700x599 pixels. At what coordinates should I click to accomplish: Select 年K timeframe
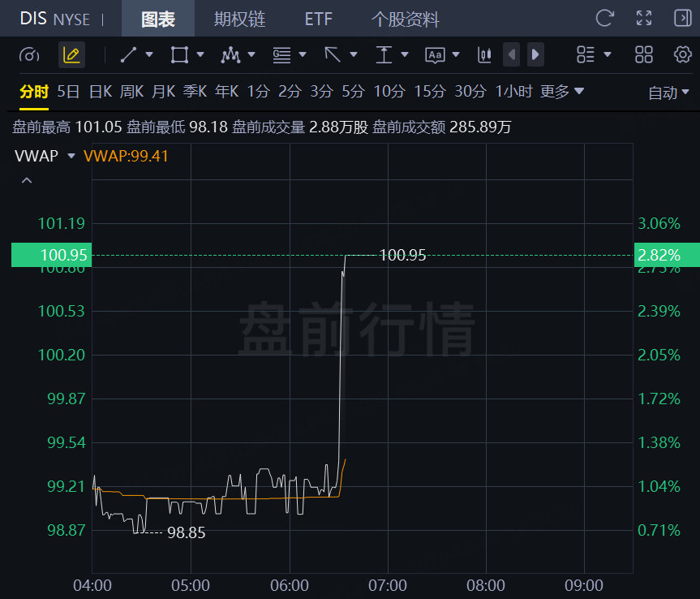pos(227,92)
